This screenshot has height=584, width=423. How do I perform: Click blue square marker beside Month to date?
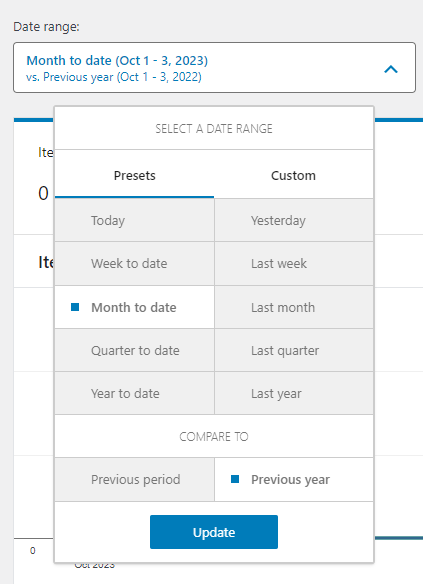point(75,307)
